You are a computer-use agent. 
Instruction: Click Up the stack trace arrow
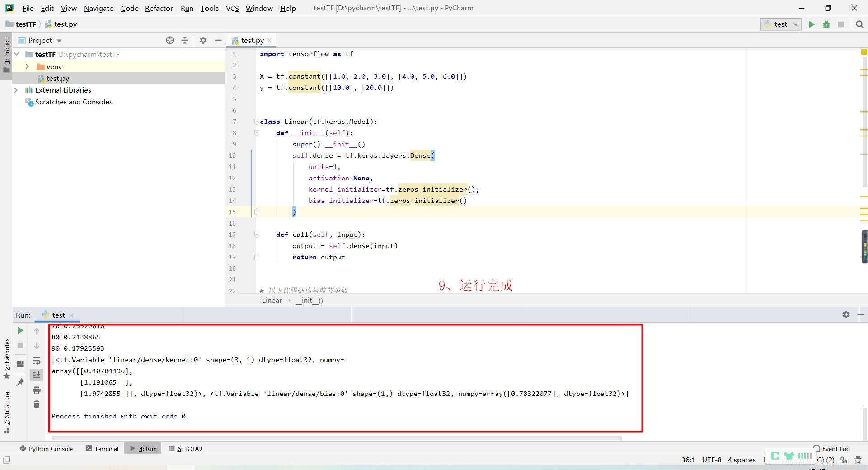[37, 331]
